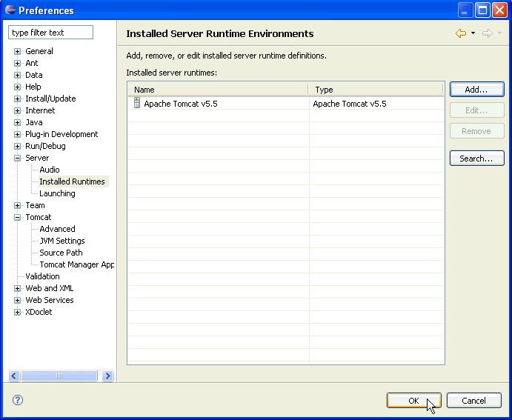Expand the Web Services node
Screen dimensions: 512x420
coord(18,301)
